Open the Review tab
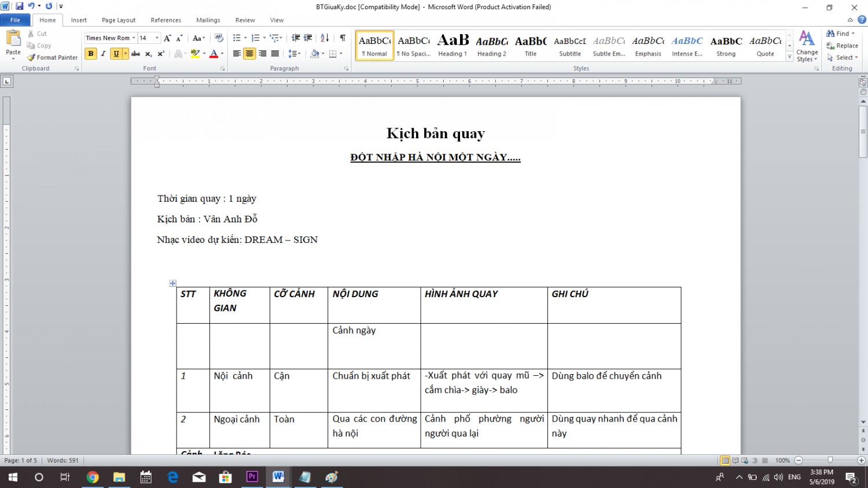The image size is (868, 488). pos(245,20)
